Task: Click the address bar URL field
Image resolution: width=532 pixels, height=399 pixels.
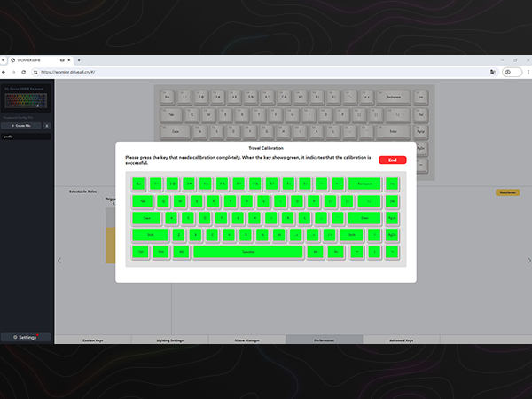Action: pos(262,72)
